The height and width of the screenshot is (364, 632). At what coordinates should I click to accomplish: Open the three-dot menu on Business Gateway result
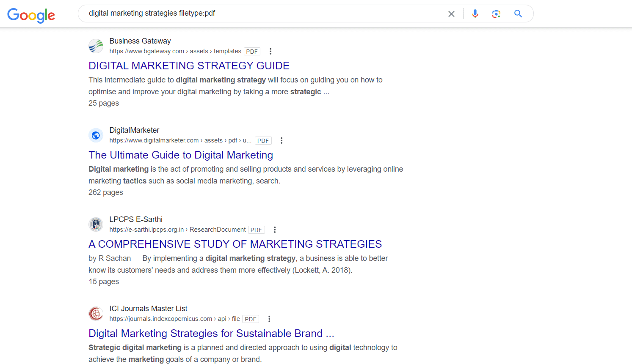pos(270,51)
